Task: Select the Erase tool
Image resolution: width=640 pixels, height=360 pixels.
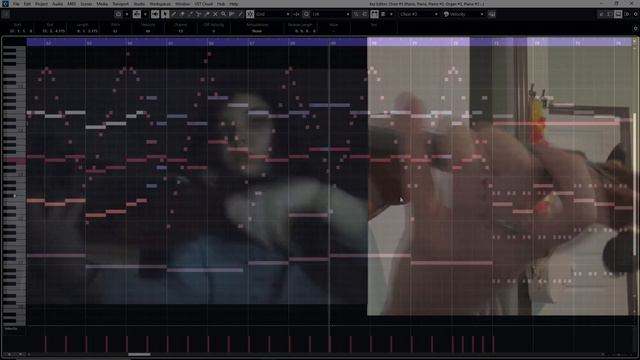Action: click(x=182, y=14)
